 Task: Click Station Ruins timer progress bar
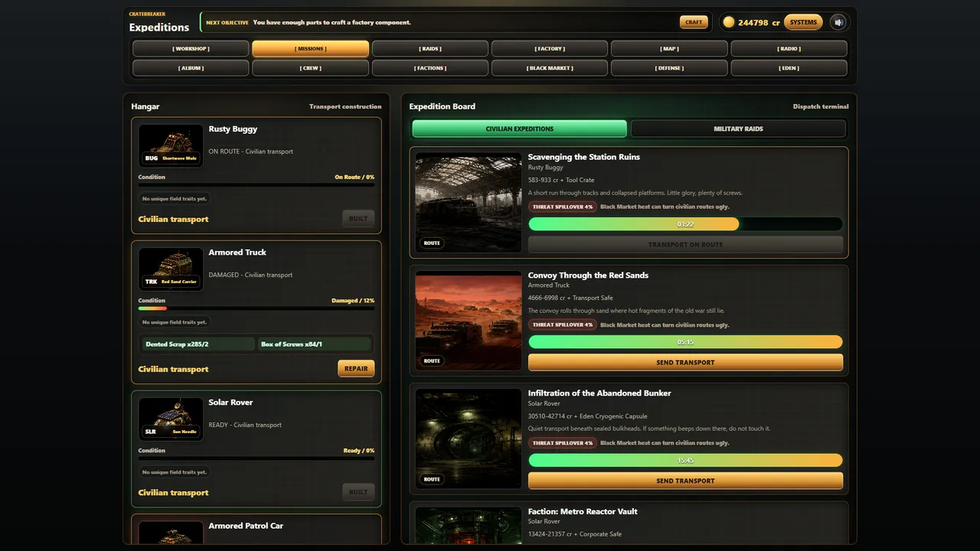685,224
